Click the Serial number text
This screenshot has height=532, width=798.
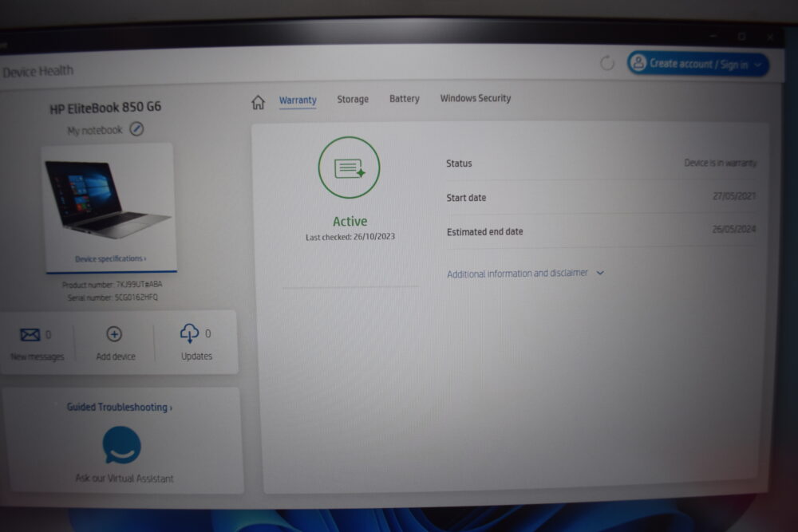113,298
